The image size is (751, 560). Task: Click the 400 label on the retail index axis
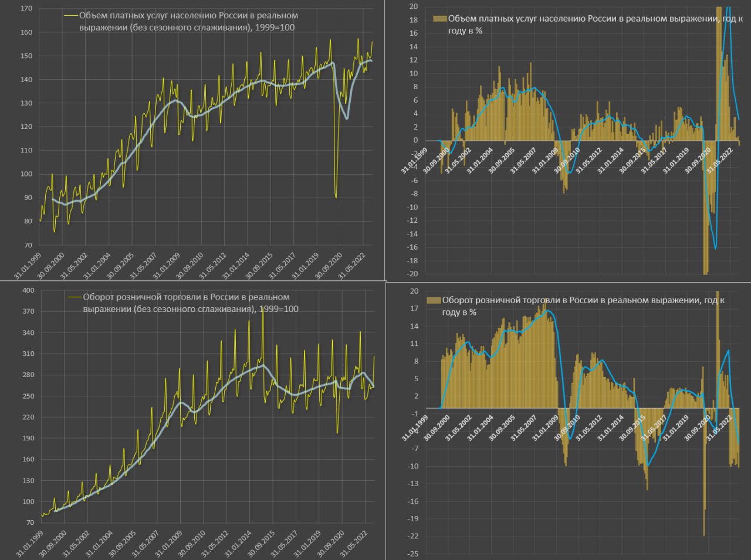click(28, 290)
